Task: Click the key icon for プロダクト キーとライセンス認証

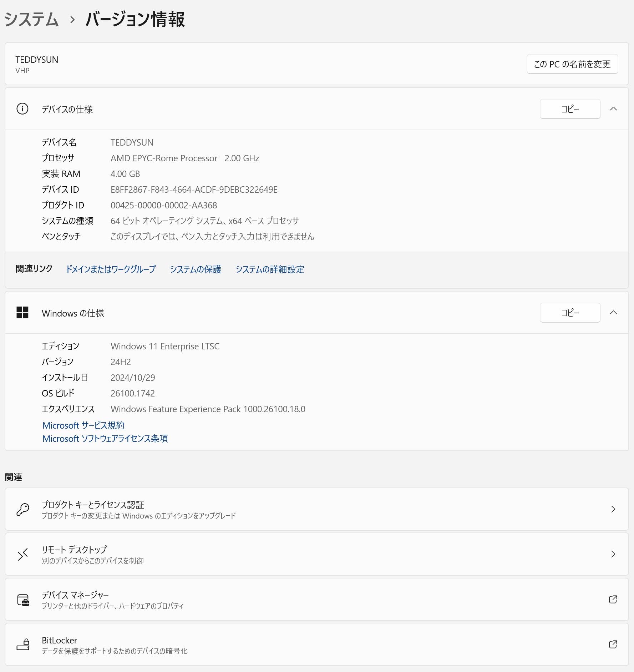Action: point(23,509)
